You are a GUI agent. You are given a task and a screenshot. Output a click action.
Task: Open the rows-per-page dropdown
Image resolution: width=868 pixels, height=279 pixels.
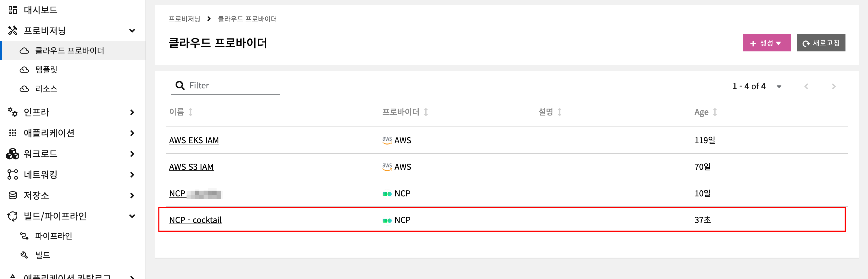(x=779, y=87)
